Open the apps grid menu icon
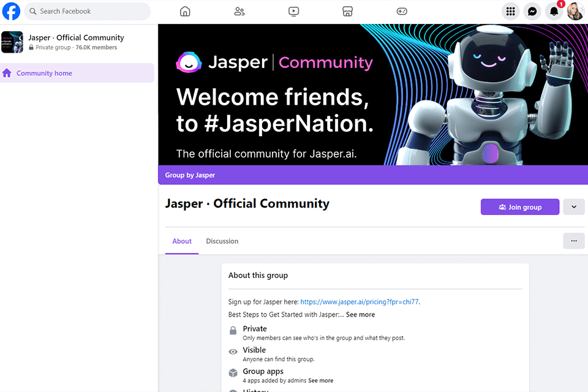 (x=510, y=12)
